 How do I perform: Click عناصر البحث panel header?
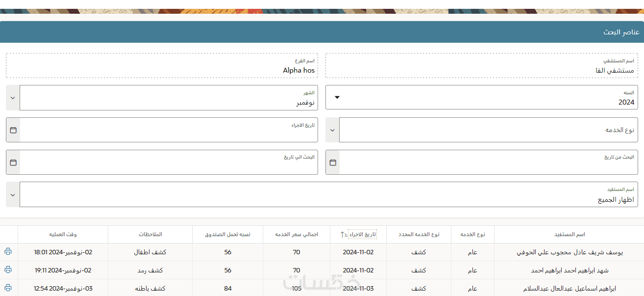click(x=322, y=32)
